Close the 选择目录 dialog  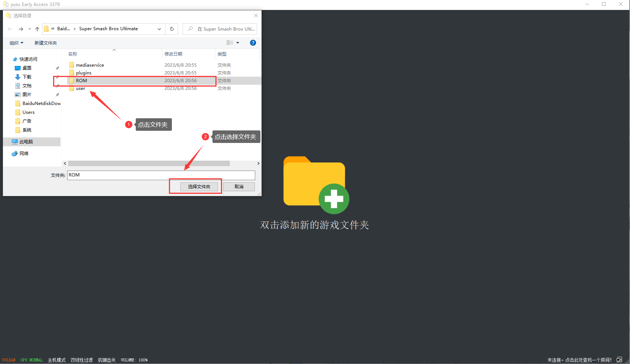[x=256, y=15]
